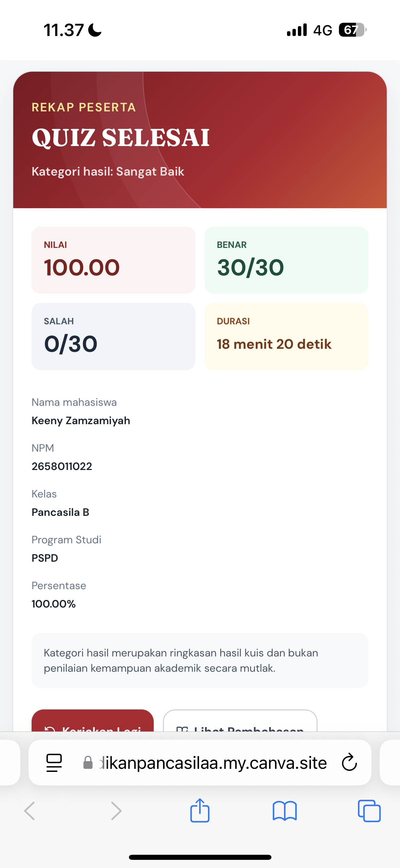Tap the NPM number 2658011022
Viewport: 400px width, 868px height.
click(x=62, y=466)
